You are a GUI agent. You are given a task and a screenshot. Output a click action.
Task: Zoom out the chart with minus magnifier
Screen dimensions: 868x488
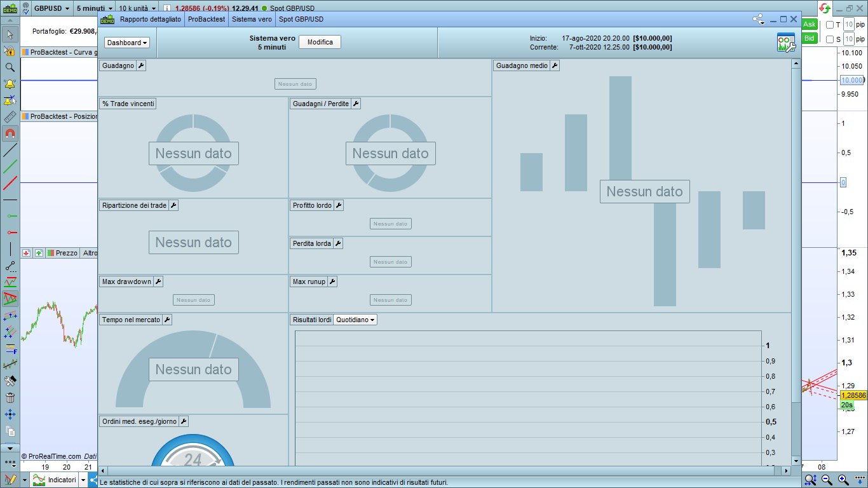click(827, 480)
